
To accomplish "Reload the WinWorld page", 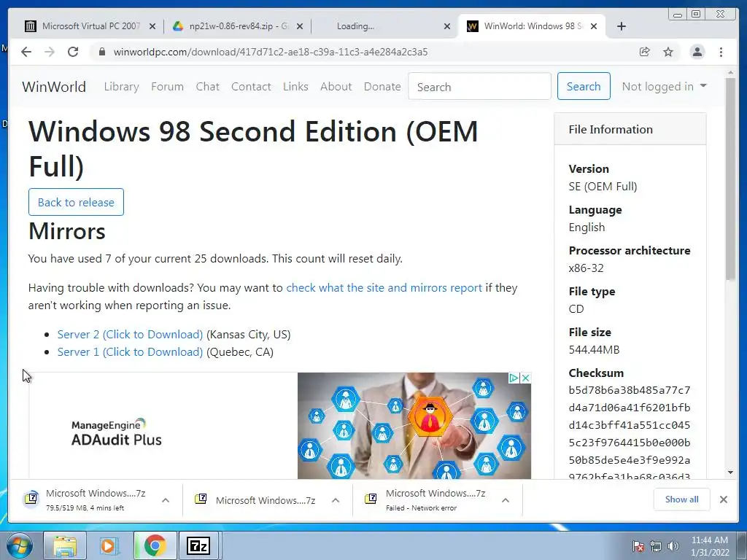I will (x=73, y=52).
